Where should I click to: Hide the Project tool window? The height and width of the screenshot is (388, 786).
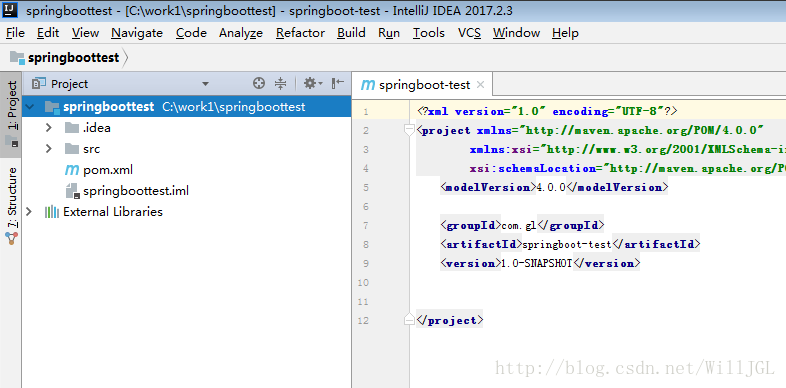(x=338, y=84)
